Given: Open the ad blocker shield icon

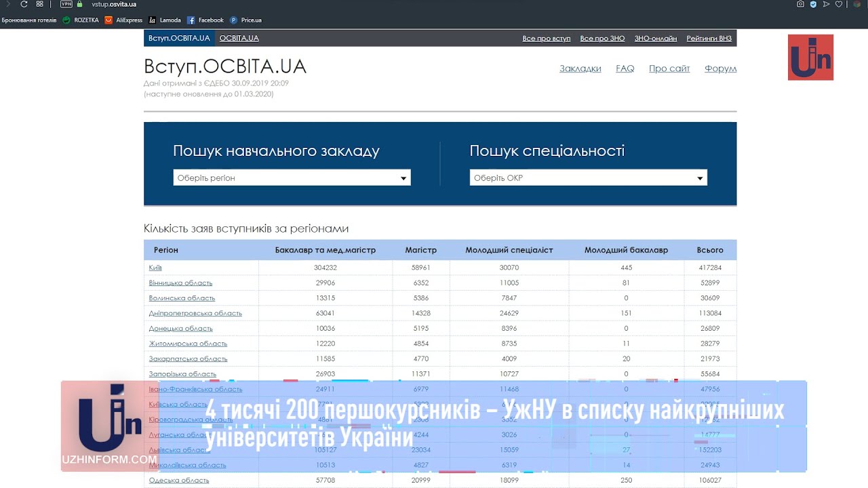Looking at the screenshot, I should click(x=813, y=4).
